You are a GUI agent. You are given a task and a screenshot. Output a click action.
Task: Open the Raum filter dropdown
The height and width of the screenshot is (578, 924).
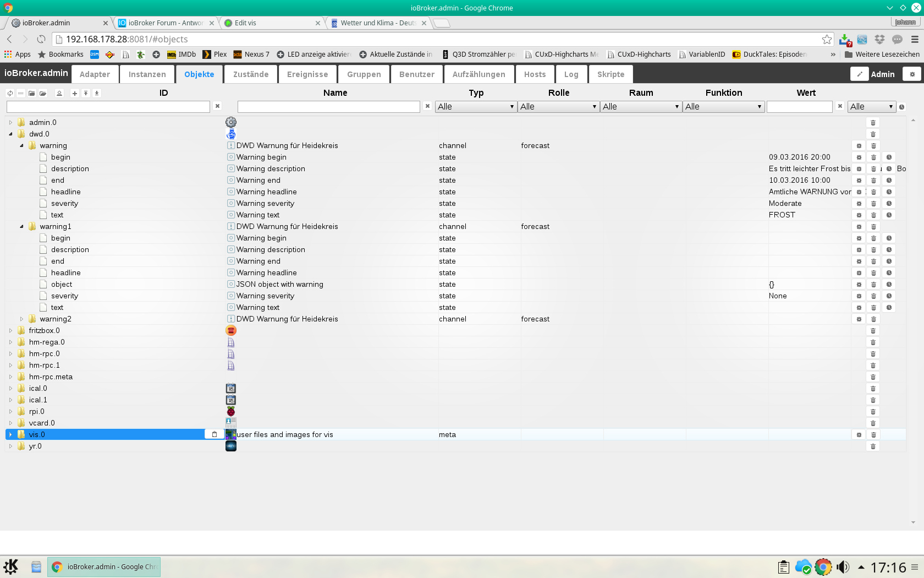click(x=641, y=107)
